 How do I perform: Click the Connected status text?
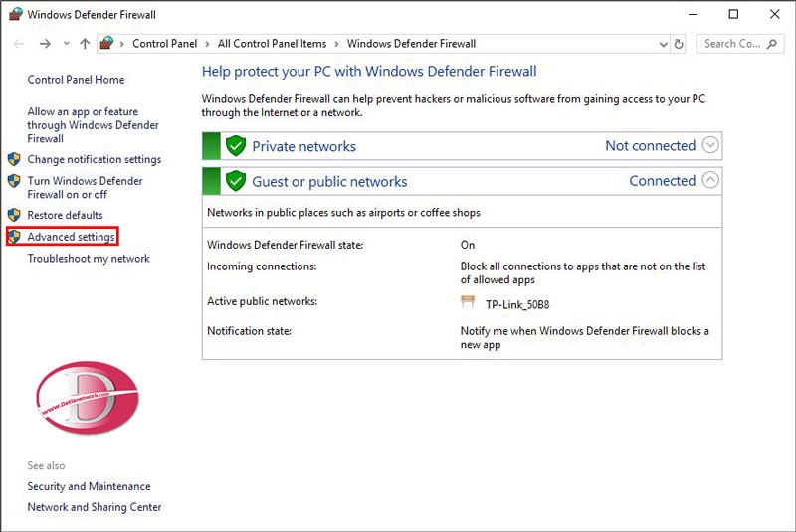click(663, 181)
